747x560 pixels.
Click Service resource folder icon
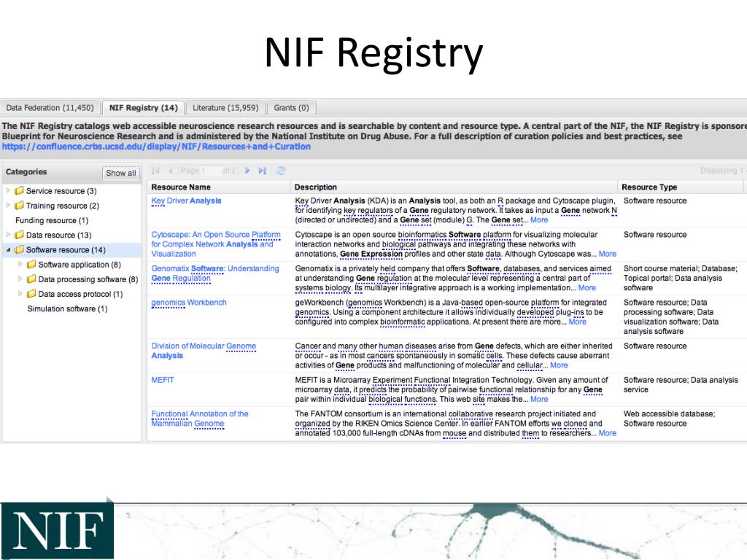19,190
